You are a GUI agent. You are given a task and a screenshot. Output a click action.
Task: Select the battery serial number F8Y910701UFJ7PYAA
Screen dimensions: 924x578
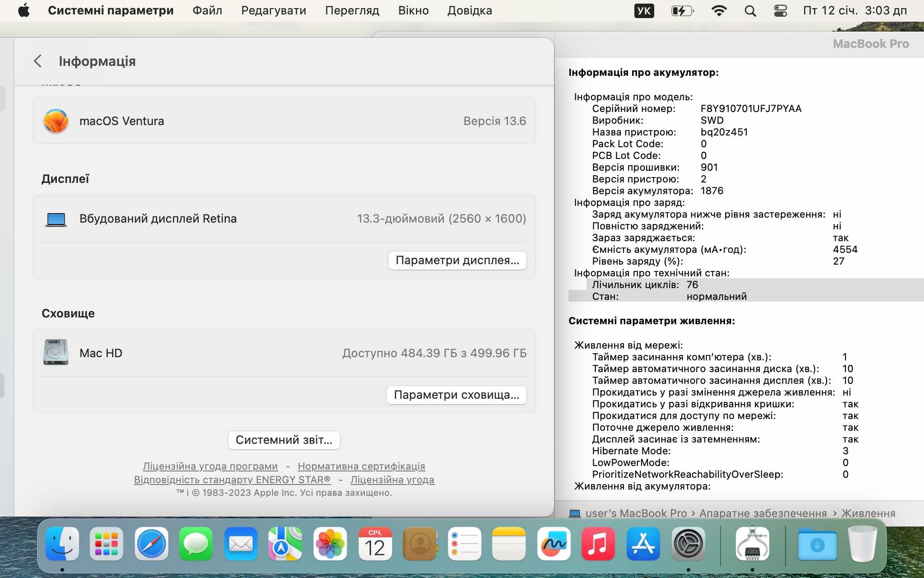[x=751, y=108]
